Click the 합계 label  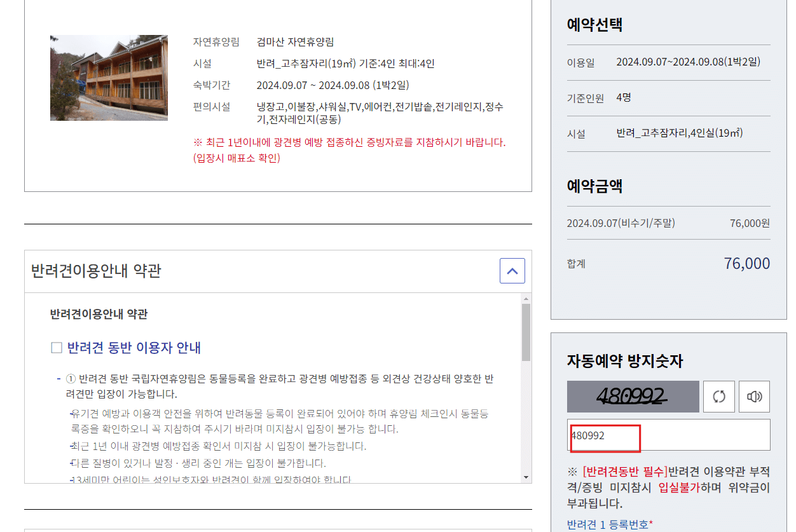pyautogui.click(x=576, y=264)
